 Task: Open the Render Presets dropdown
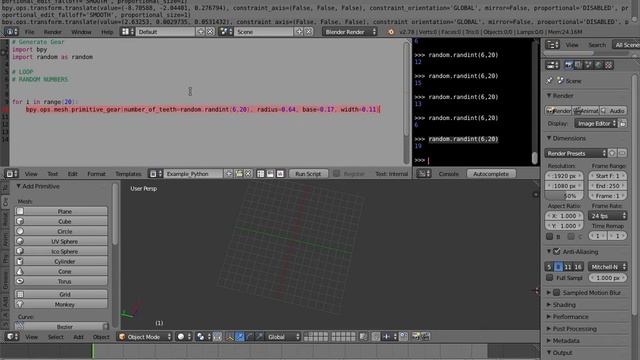576,153
